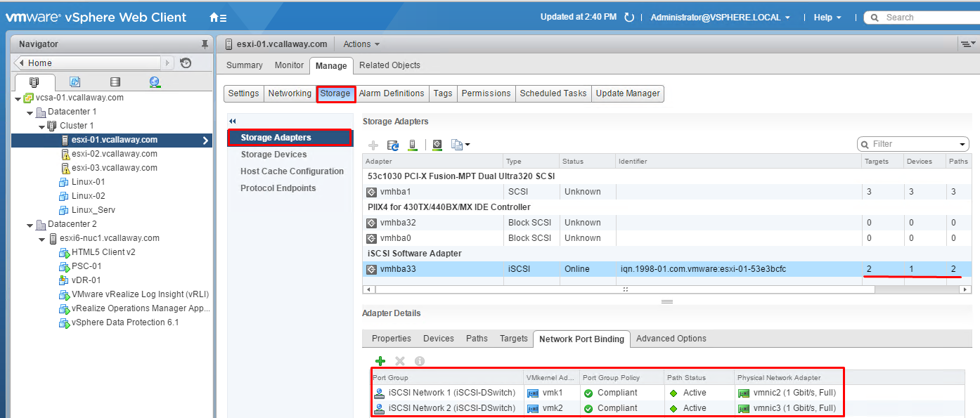Remove the selected port binding
The height and width of the screenshot is (418, 980).
(x=400, y=361)
